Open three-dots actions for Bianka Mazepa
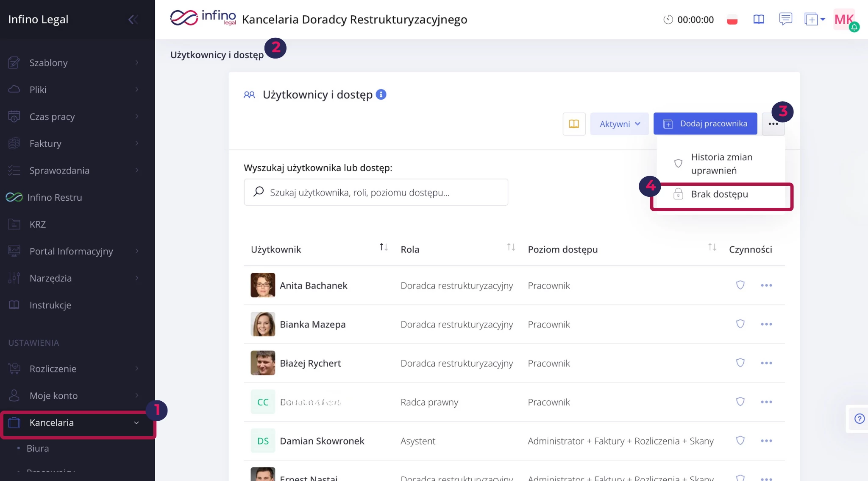 pyautogui.click(x=766, y=324)
